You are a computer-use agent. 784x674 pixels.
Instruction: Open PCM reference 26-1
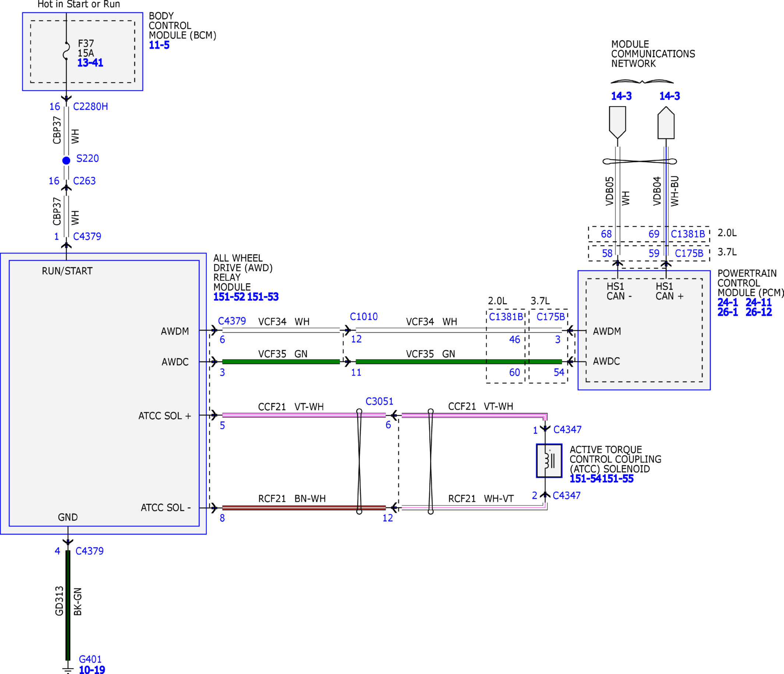[728, 312]
